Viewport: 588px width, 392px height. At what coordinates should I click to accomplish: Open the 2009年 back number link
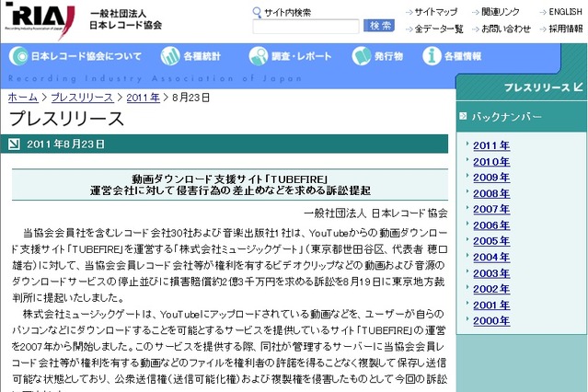tap(491, 178)
